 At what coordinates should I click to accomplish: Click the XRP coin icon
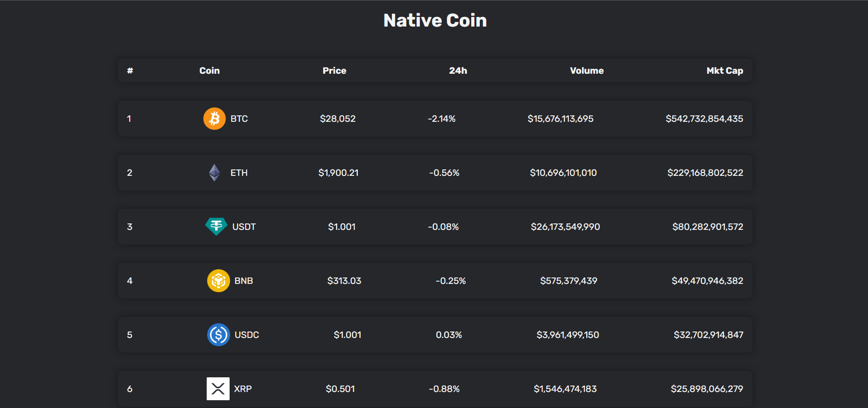click(218, 388)
